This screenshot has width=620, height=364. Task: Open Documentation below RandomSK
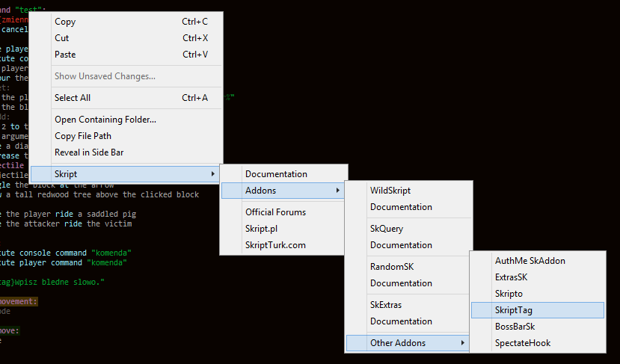pyautogui.click(x=408, y=283)
